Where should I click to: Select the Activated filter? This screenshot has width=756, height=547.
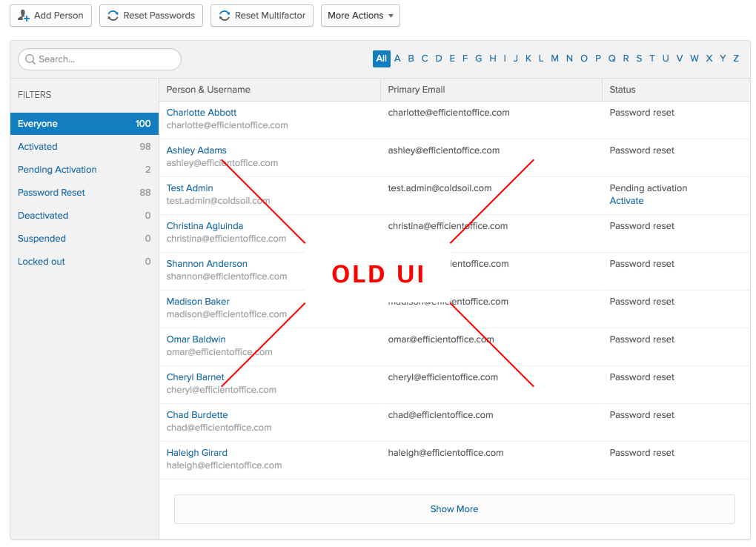tap(37, 147)
